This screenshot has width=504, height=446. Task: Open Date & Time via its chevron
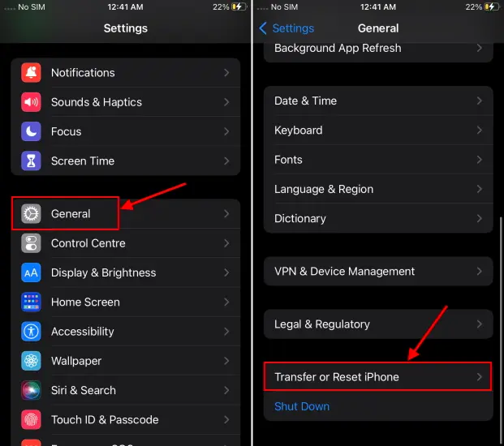480,101
